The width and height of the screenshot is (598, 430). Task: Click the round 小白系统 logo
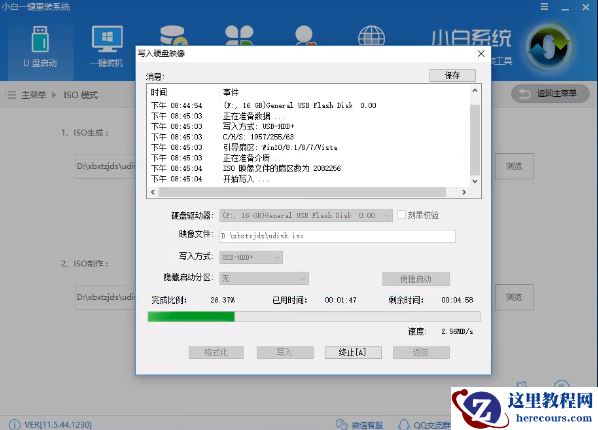(549, 47)
